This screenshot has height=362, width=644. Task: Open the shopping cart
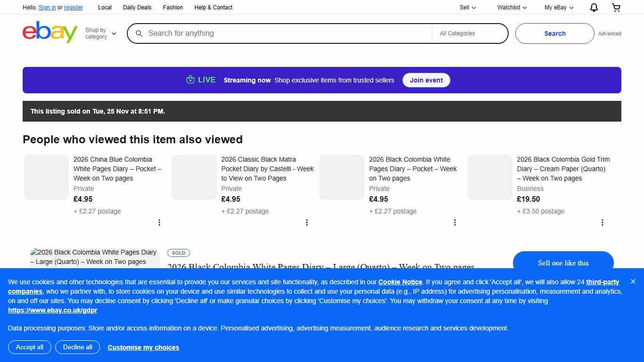[616, 8]
